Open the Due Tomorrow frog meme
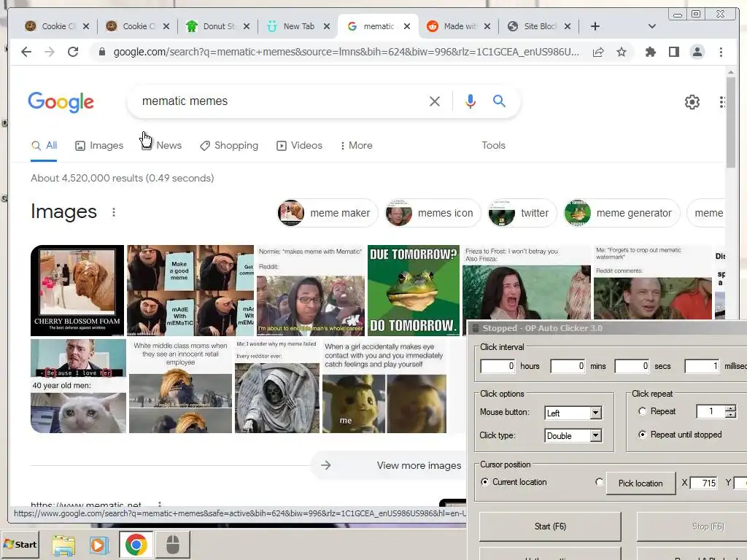The width and height of the screenshot is (747, 560). click(414, 290)
